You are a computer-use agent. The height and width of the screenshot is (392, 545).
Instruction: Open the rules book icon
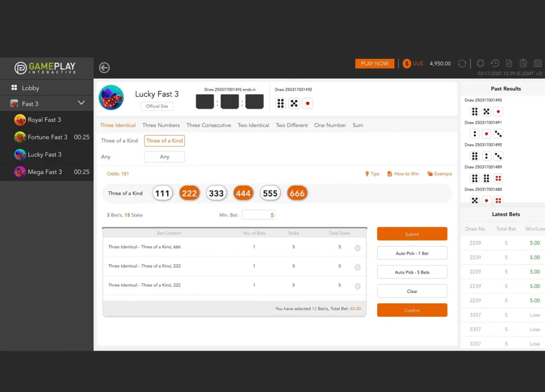pos(538,63)
